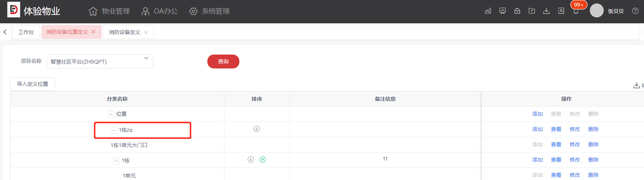Image resolution: width=644 pixels, height=180 pixels.
Task: Click the help question mark icon
Action: click(635, 11)
